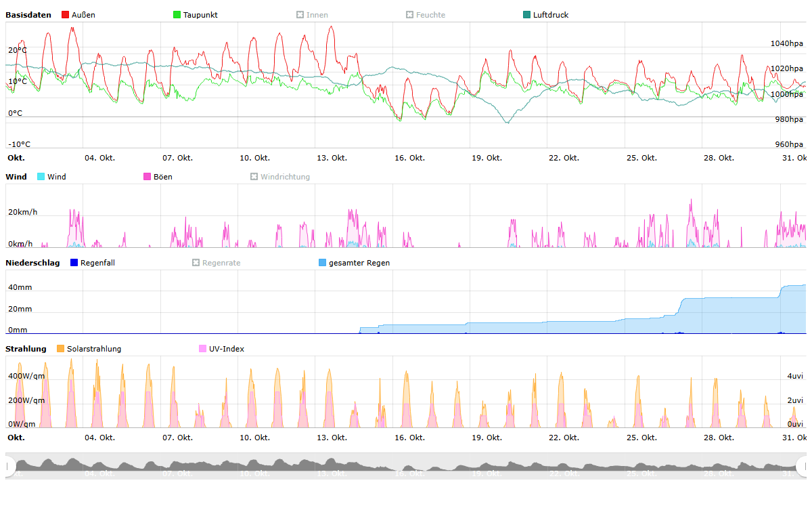Click the red Außen legend marker
This screenshot has height=508, width=812.
click(66, 15)
